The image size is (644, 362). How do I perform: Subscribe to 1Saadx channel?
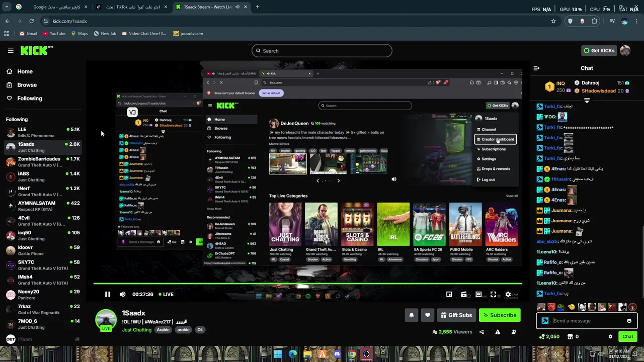coord(500,315)
